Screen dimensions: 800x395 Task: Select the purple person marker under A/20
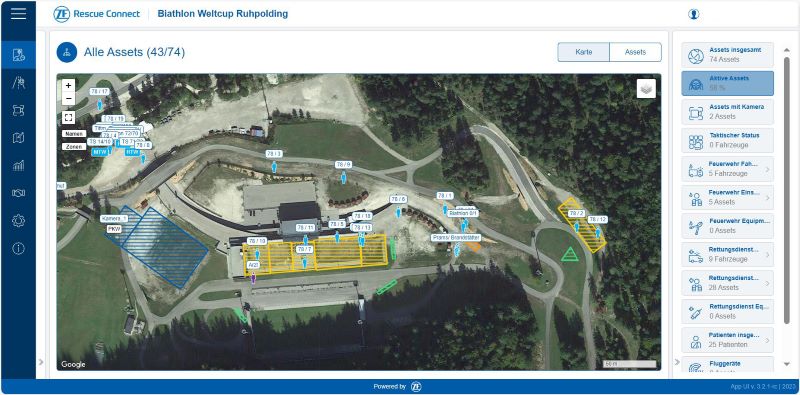[253, 278]
